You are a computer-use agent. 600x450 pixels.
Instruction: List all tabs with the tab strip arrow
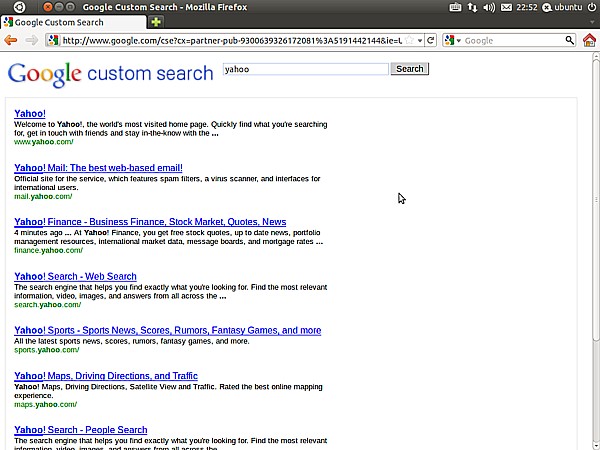(x=592, y=22)
